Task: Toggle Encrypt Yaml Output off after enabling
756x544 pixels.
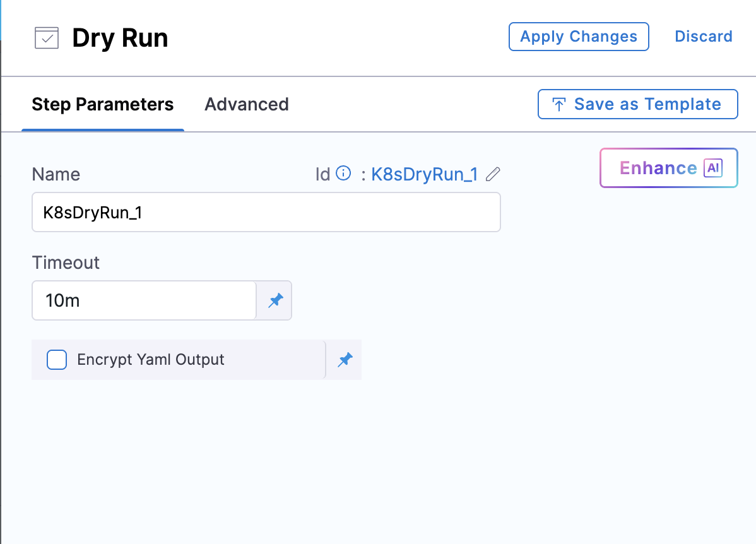Action: coord(56,359)
